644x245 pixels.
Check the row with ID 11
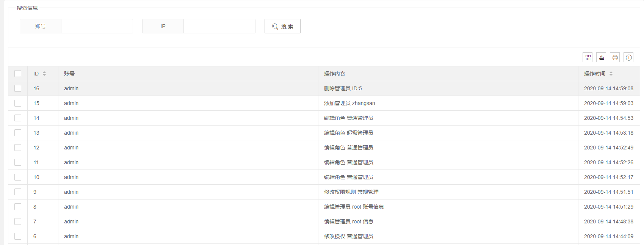(18, 162)
